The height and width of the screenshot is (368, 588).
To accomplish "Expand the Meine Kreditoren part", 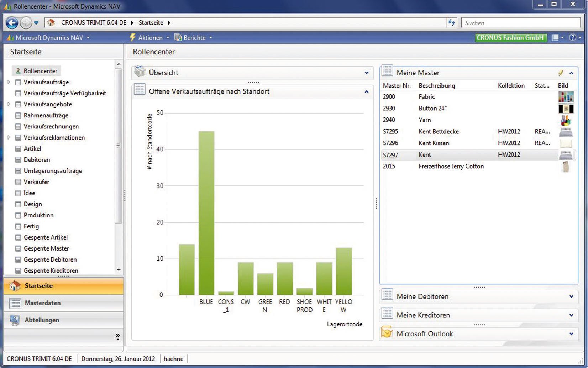I will pyautogui.click(x=572, y=315).
